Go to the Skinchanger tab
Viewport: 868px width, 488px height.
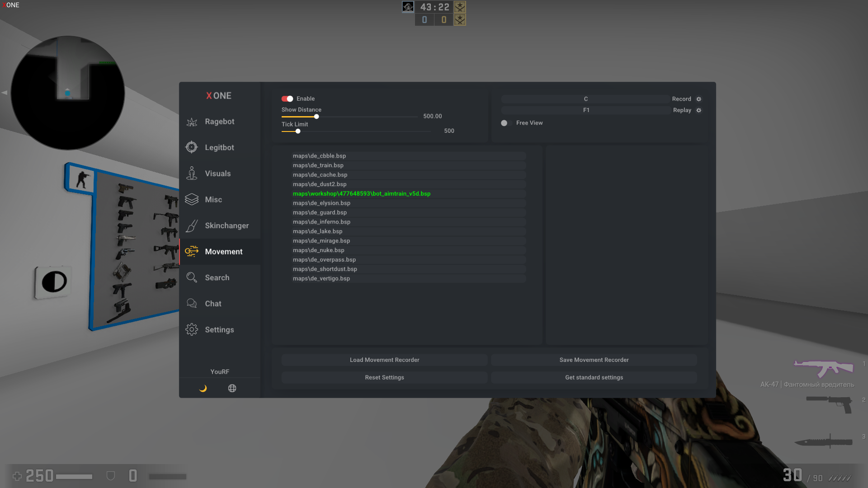tap(220, 225)
